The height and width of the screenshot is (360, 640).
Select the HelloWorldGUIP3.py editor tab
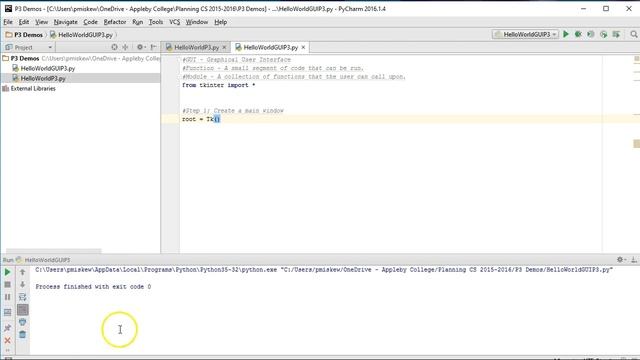point(270,47)
